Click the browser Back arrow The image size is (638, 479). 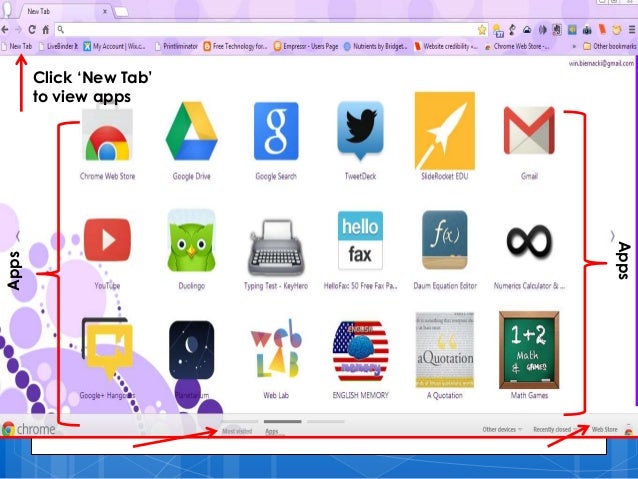click(x=5, y=30)
